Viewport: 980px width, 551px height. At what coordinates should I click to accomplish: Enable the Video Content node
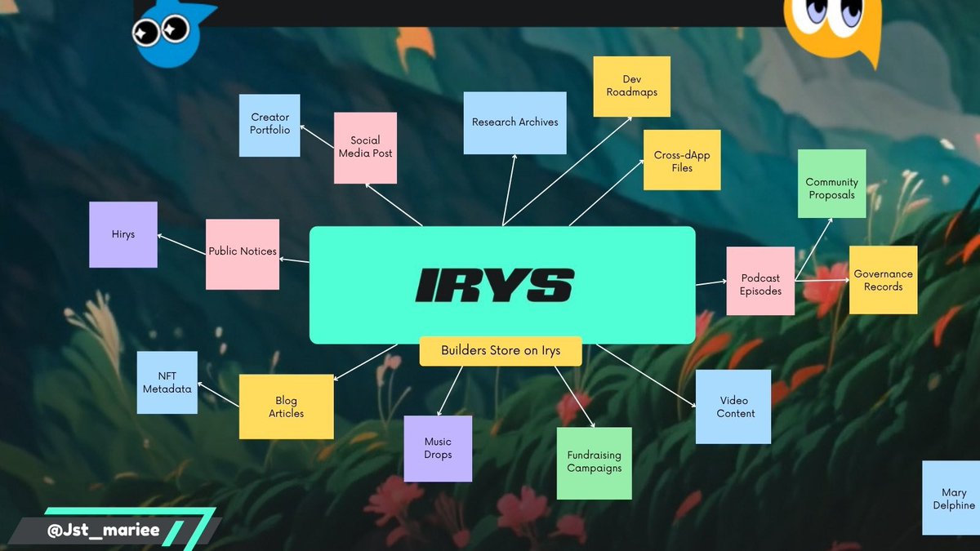[733, 407]
